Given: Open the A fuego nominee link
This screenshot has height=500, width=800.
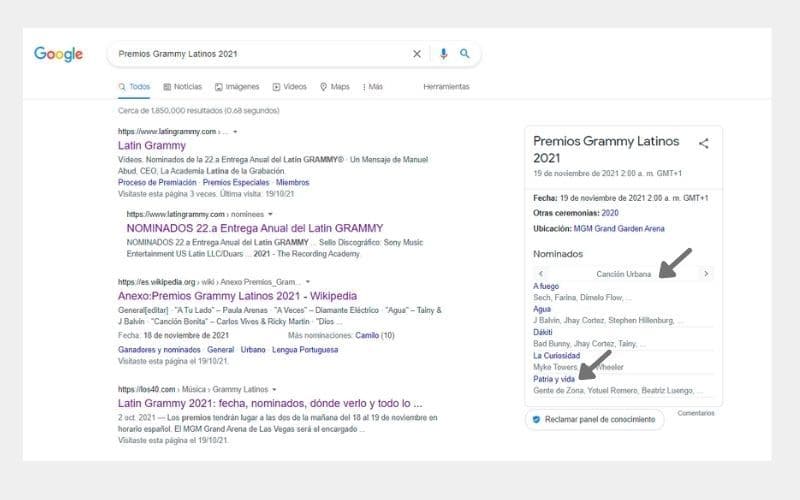Looking at the screenshot, I should 546,286.
